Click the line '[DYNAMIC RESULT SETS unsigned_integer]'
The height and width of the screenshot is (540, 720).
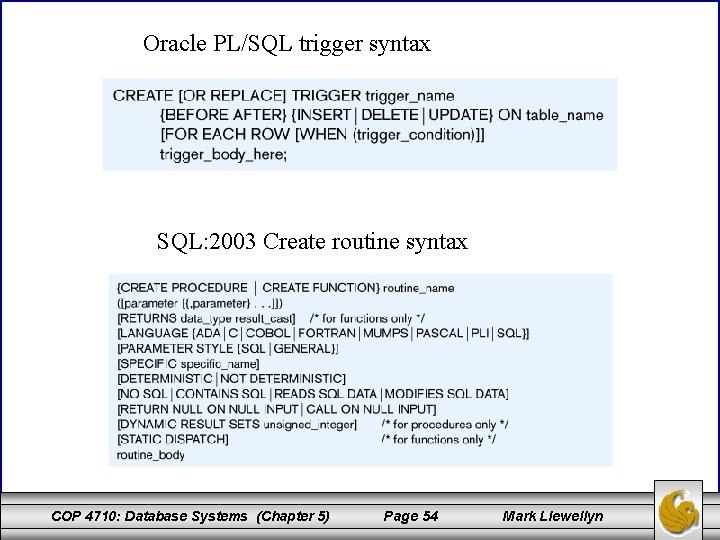(x=237, y=424)
